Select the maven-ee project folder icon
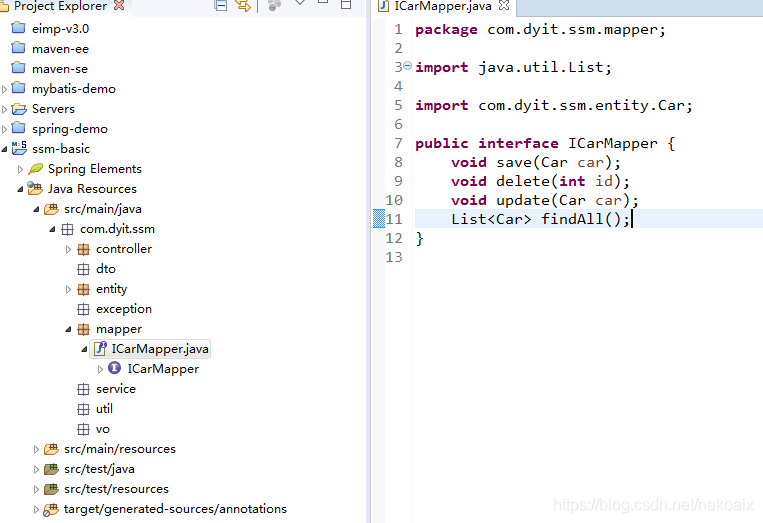Viewport: 763px width, 523px height. click(x=18, y=48)
